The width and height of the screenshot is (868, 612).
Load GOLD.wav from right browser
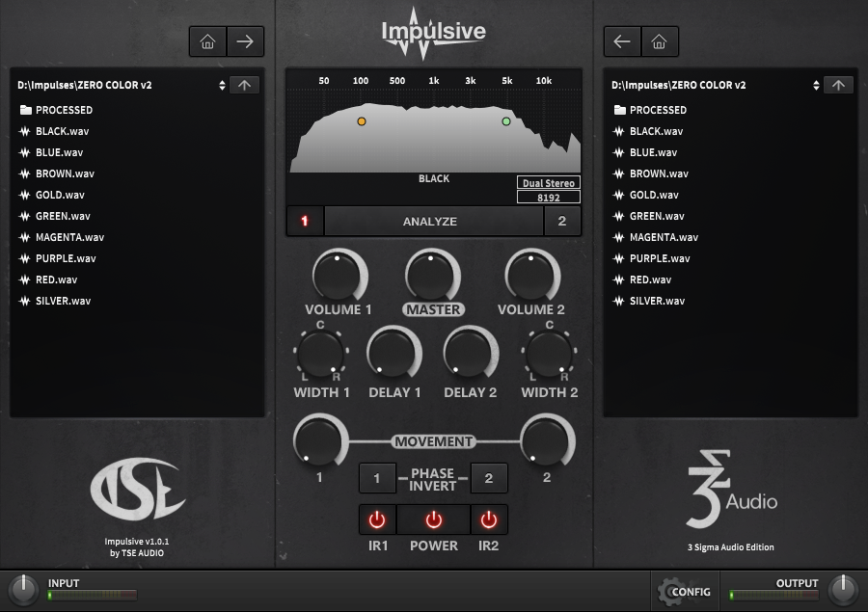click(645, 195)
